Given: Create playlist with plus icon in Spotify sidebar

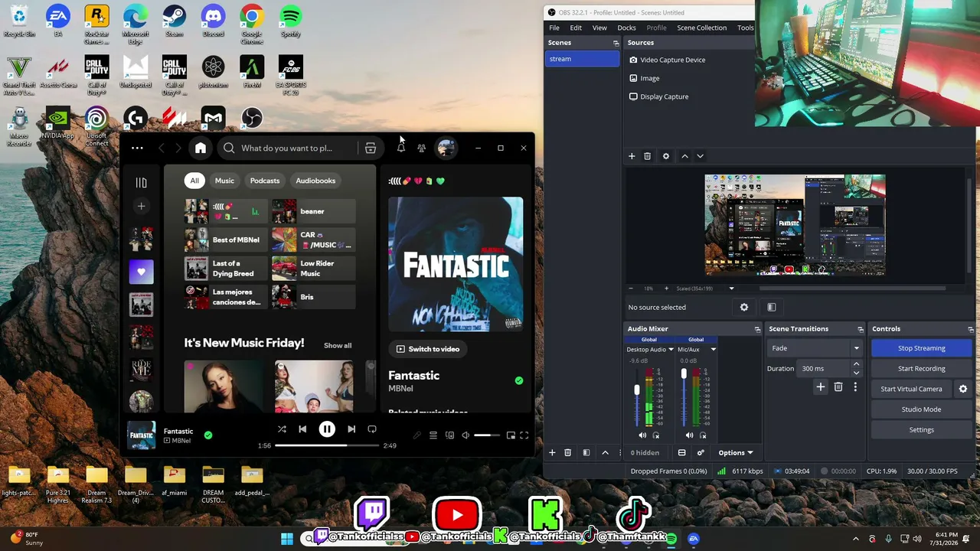Looking at the screenshot, I should point(141,206).
